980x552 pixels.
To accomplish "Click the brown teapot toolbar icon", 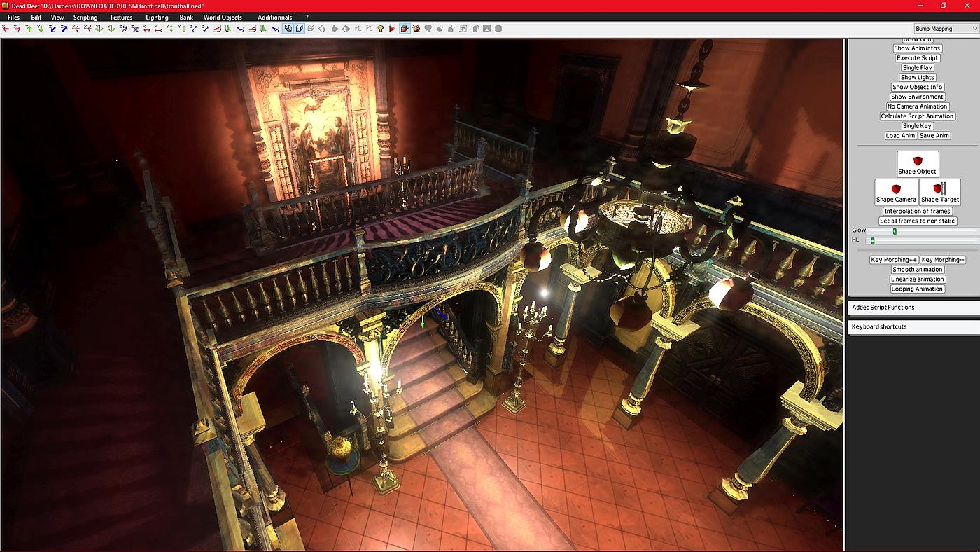I will [x=416, y=29].
